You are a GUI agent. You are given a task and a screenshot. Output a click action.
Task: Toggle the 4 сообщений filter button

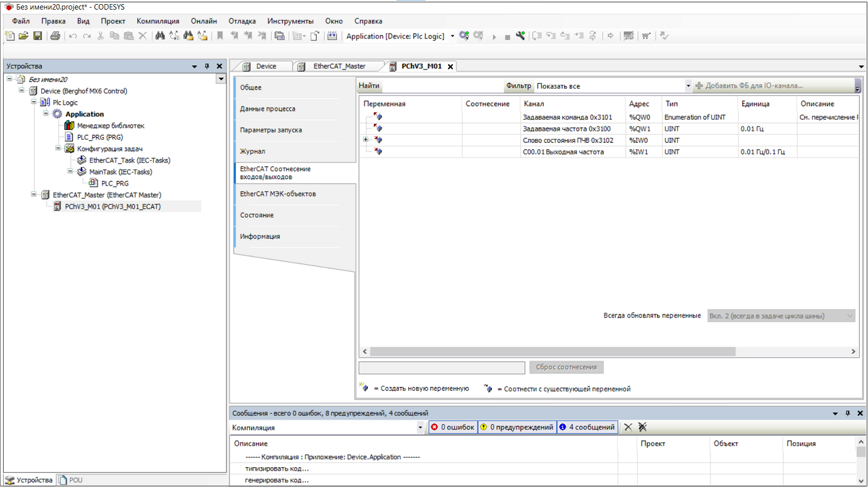(x=588, y=428)
